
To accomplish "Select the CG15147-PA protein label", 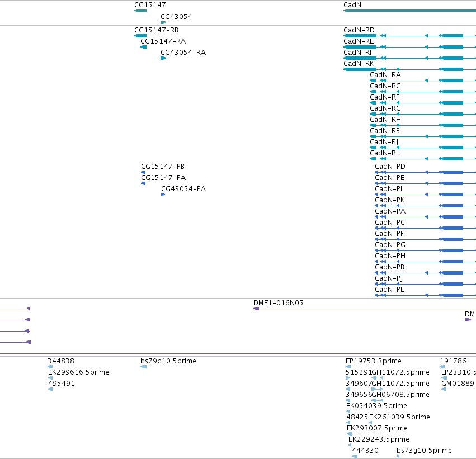I will pos(163,178).
